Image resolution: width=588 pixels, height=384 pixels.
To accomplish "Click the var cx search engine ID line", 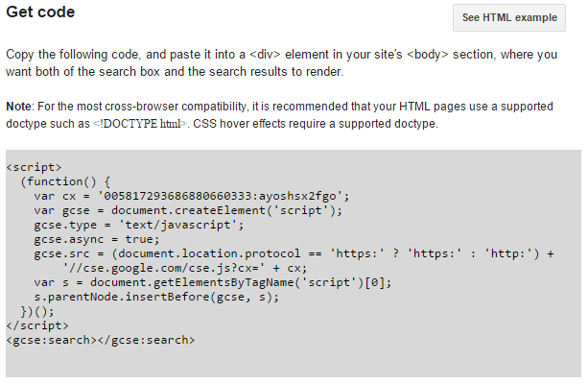I will coord(192,196).
